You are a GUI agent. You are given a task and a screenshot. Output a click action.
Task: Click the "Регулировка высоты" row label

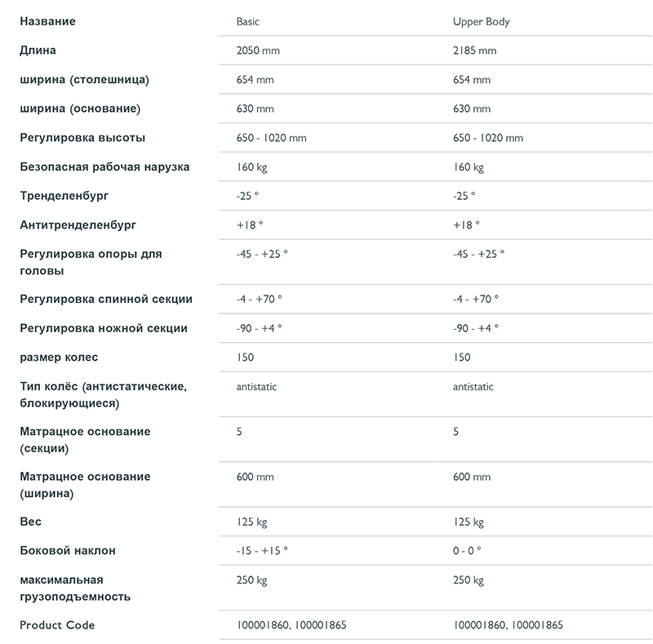coord(82,138)
